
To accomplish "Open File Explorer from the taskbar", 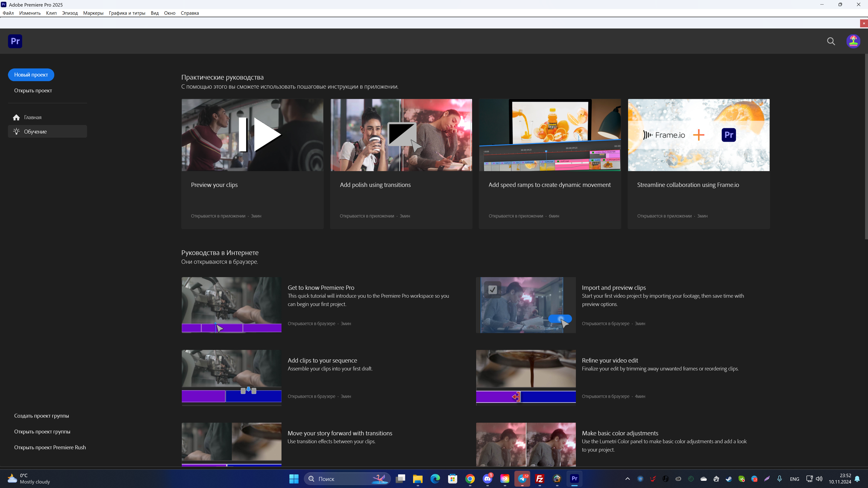I will pos(418,479).
